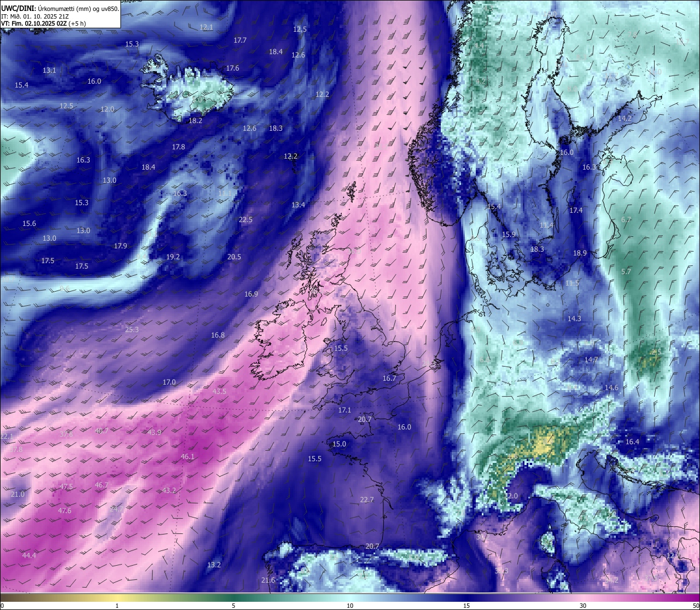The height and width of the screenshot is (610, 700).
Task: Click the 18.2 value south of Iceland
Action: coord(195,121)
